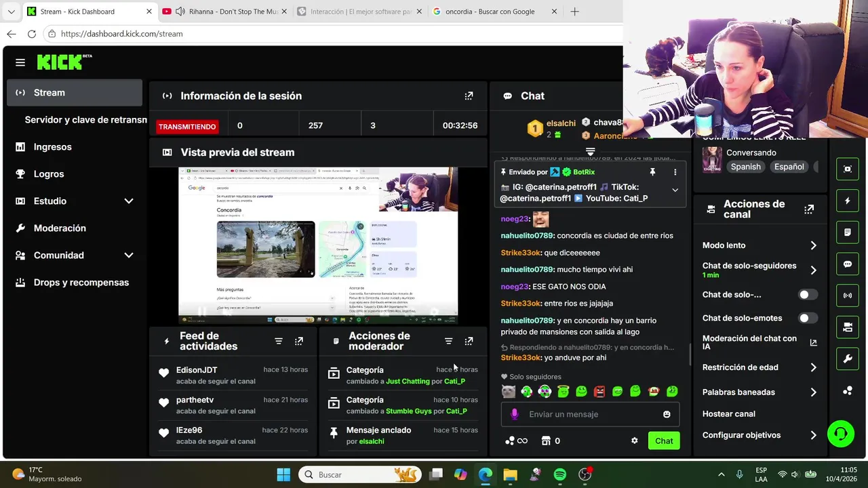This screenshot has width=868, height=488.
Task: Enable Chat de solo-emotes switch
Action: [x=807, y=318]
